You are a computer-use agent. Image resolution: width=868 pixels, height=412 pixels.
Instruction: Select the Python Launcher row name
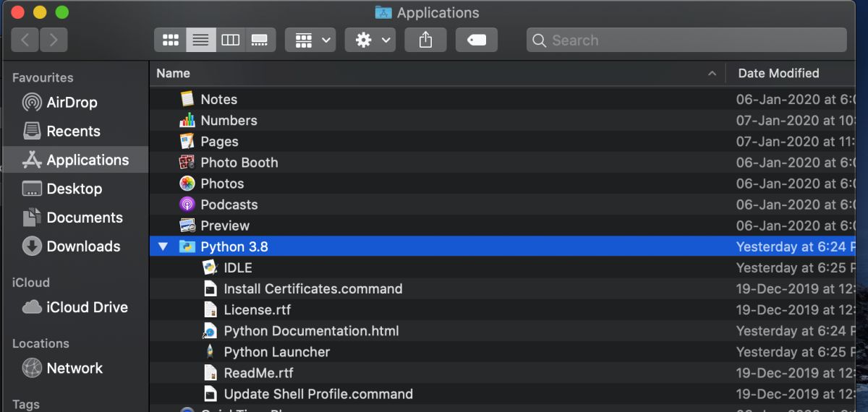[277, 352]
